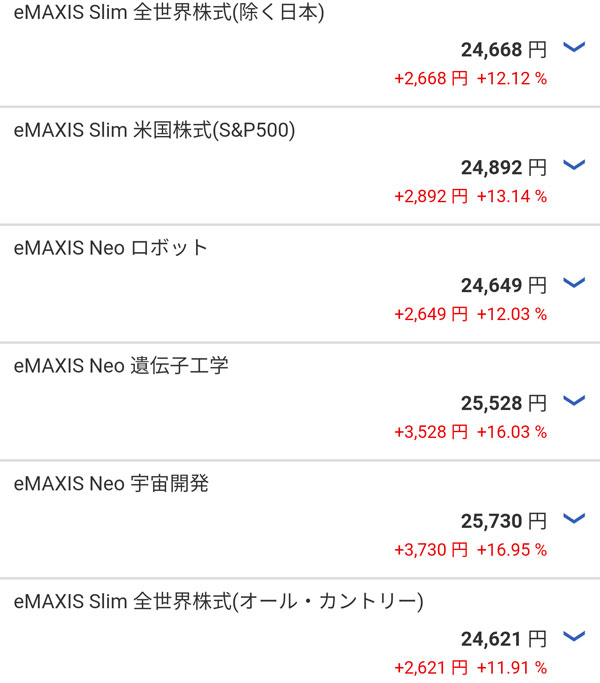The height and width of the screenshot is (683, 600).
Task: Select the +16.95 % return percentage
Action: click(512, 549)
